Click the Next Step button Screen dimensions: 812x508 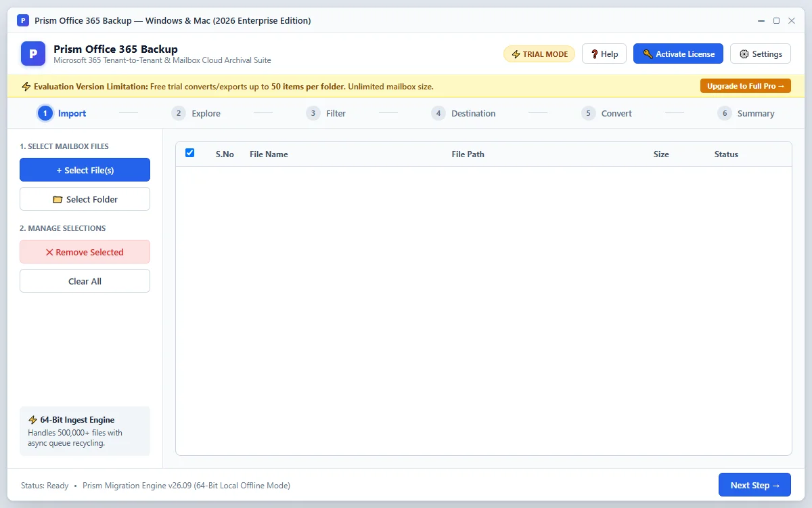[754, 485]
